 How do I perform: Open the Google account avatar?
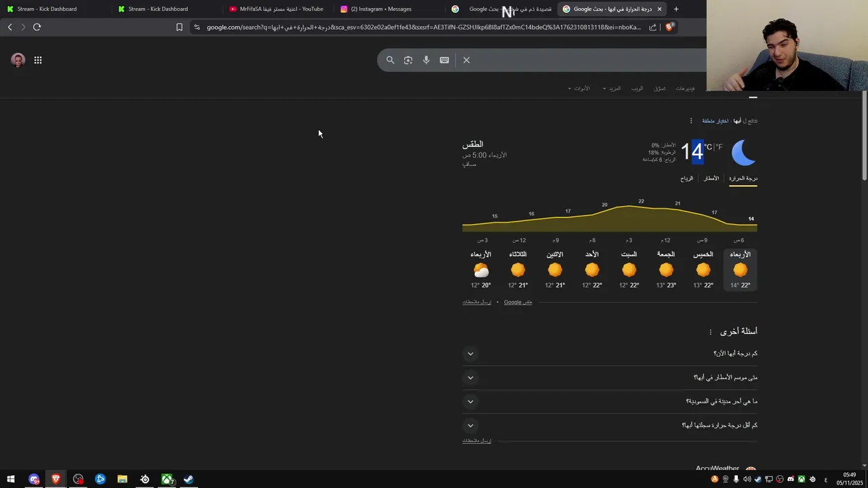(18, 60)
